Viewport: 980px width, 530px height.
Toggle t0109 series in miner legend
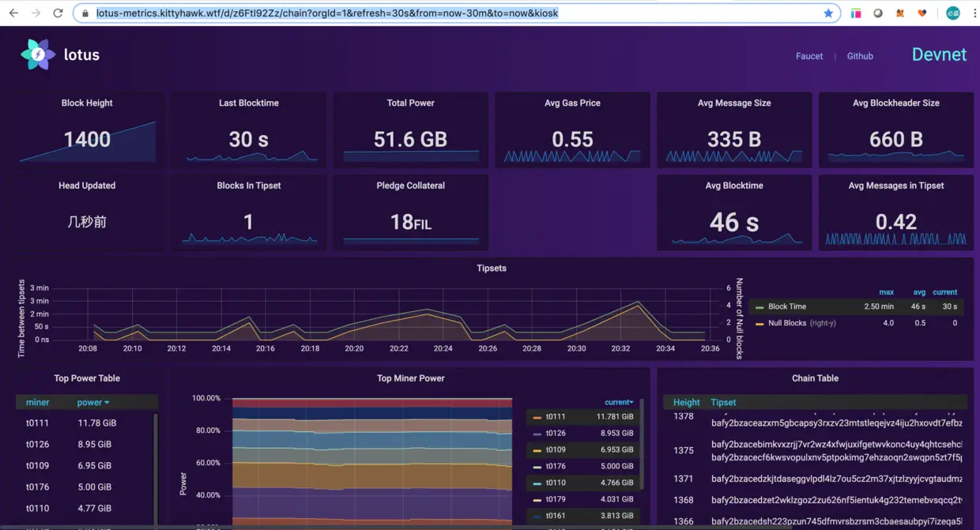556,449
